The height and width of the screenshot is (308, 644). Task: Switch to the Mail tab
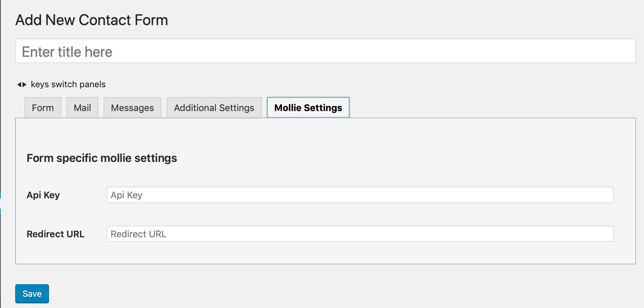tap(82, 108)
